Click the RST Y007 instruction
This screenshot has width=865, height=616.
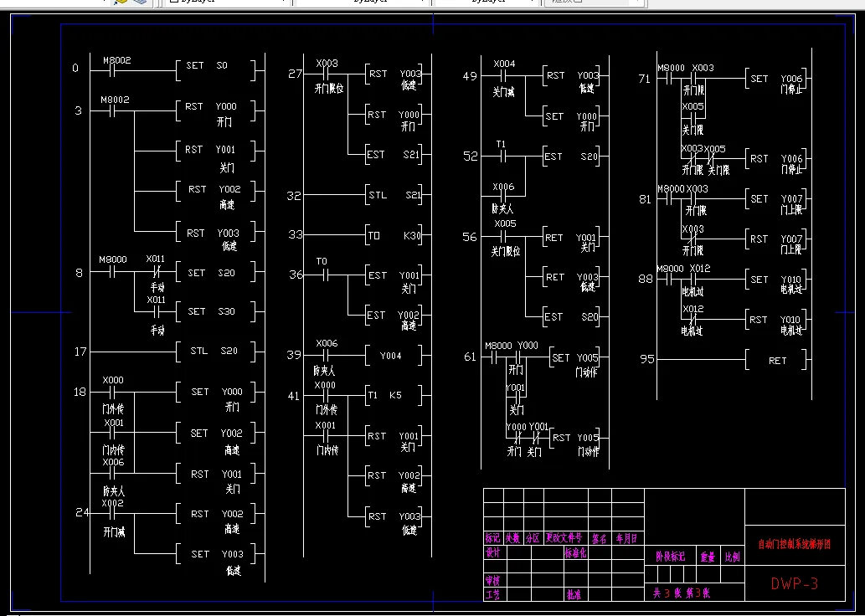click(777, 239)
